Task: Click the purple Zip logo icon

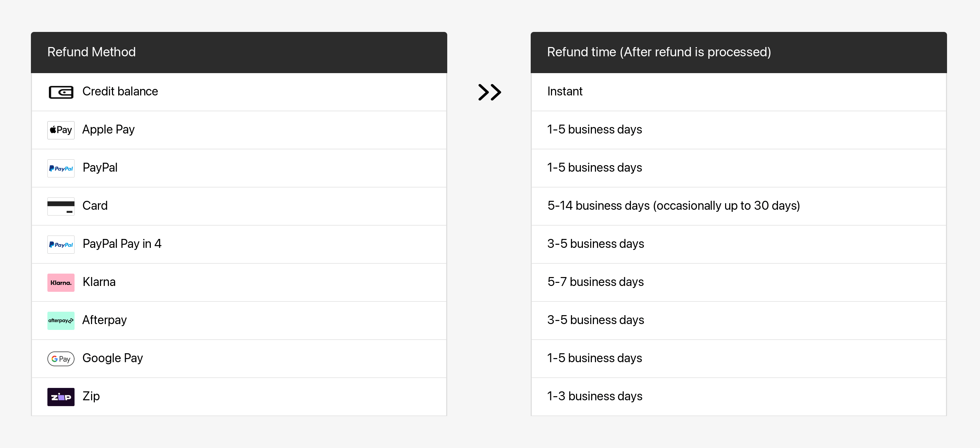Action: pyautogui.click(x=61, y=397)
